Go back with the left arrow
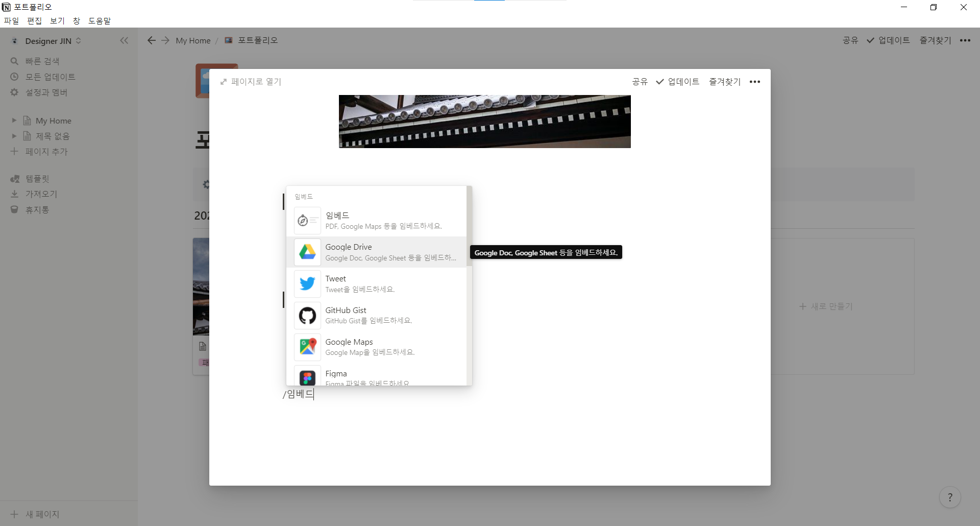Screen dimensions: 980x526 click(151, 40)
